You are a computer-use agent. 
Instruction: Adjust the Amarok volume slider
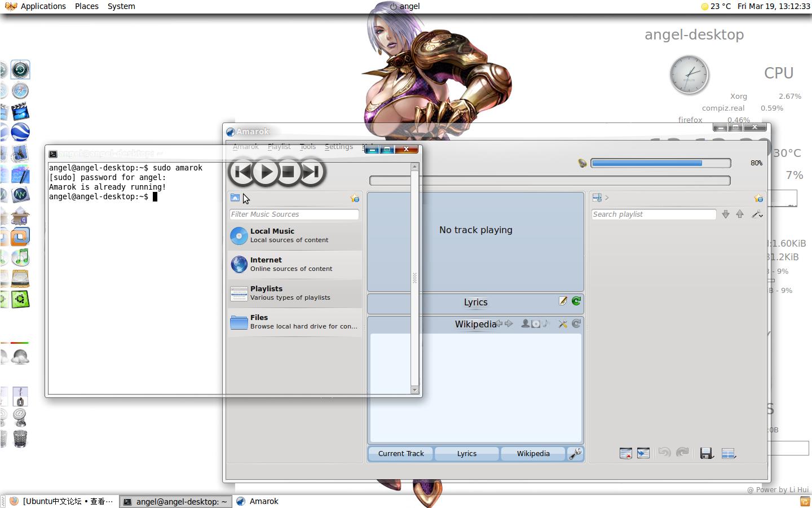pyautogui.click(x=660, y=163)
